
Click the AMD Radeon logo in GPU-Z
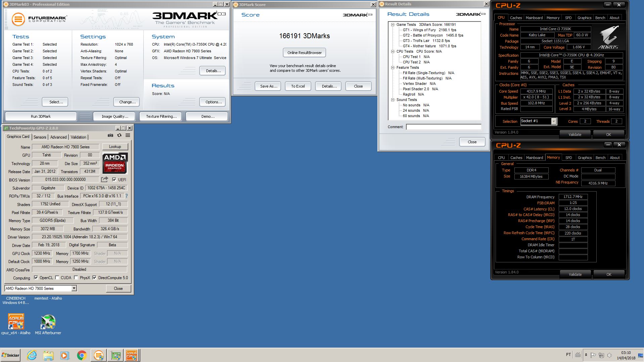115,163
